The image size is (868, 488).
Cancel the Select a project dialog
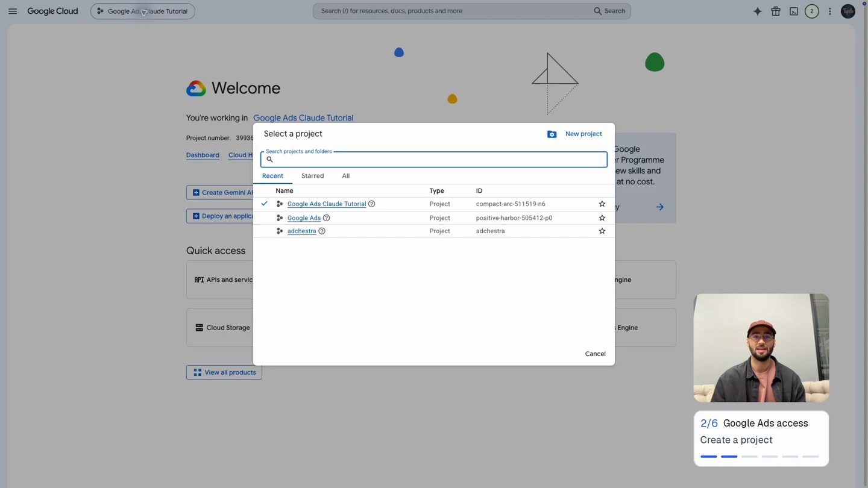click(x=595, y=354)
